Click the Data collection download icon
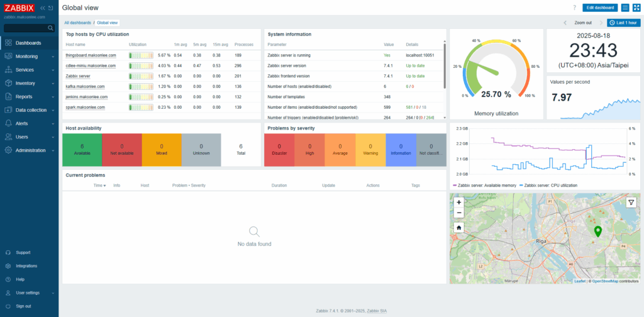 (x=8, y=110)
